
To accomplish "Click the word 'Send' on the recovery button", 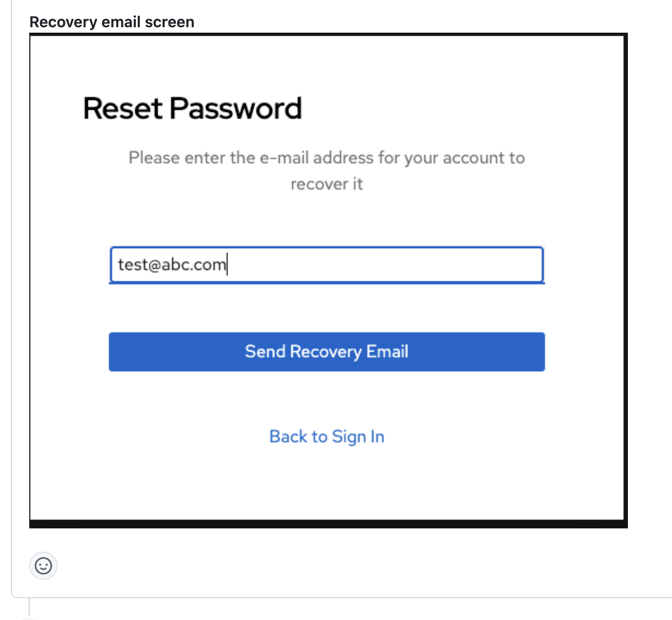I will 265,352.
